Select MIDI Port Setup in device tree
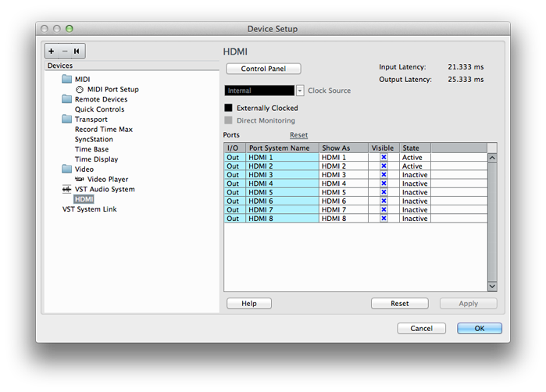Viewport: 546px width, 392px height. pyautogui.click(x=113, y=90)
